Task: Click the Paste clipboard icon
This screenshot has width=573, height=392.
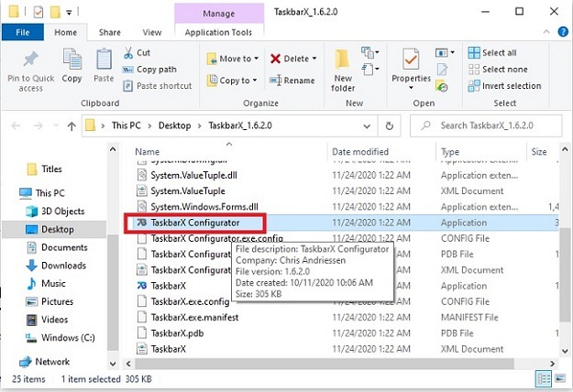Action: [x=104, y=60]
